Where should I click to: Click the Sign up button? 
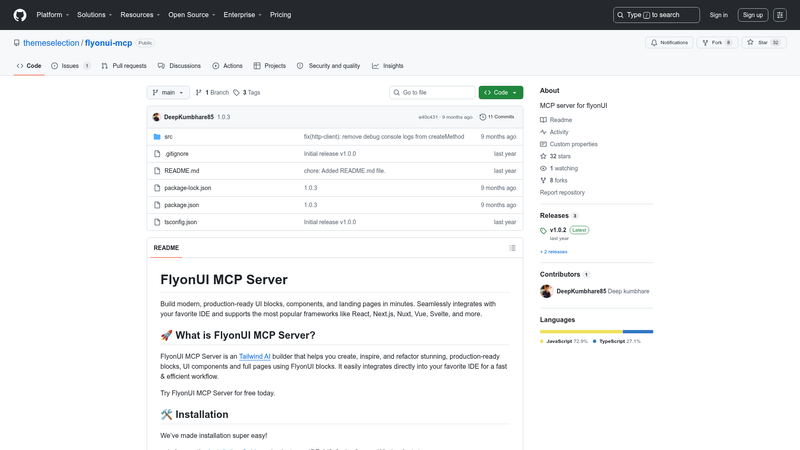pos(753,15)
